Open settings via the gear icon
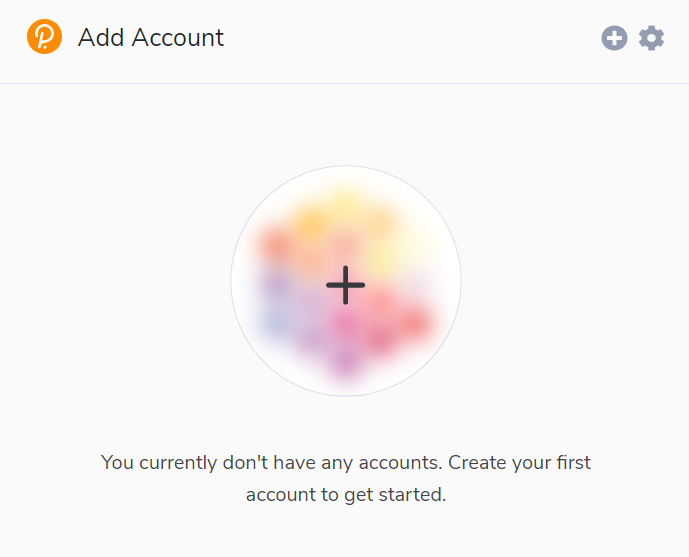Image resolution: width=689 pixels, height=557 pixels. coord(651,38)
